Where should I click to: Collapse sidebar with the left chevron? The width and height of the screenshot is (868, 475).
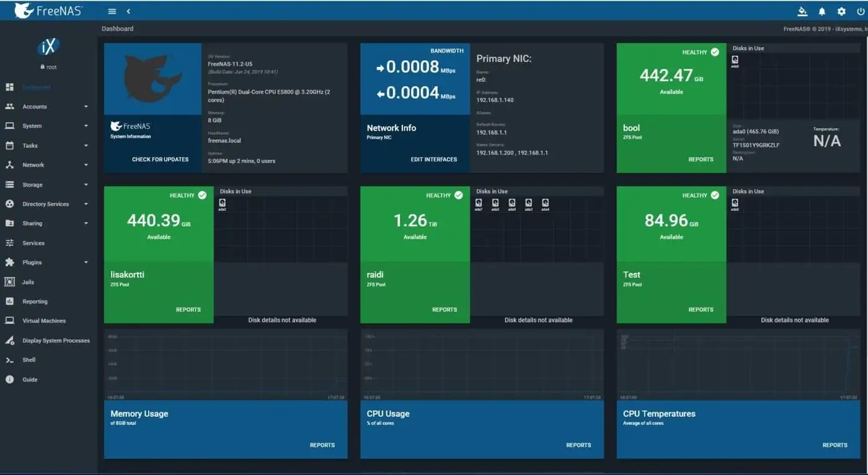pyautogui.click(x=128, y=11)
